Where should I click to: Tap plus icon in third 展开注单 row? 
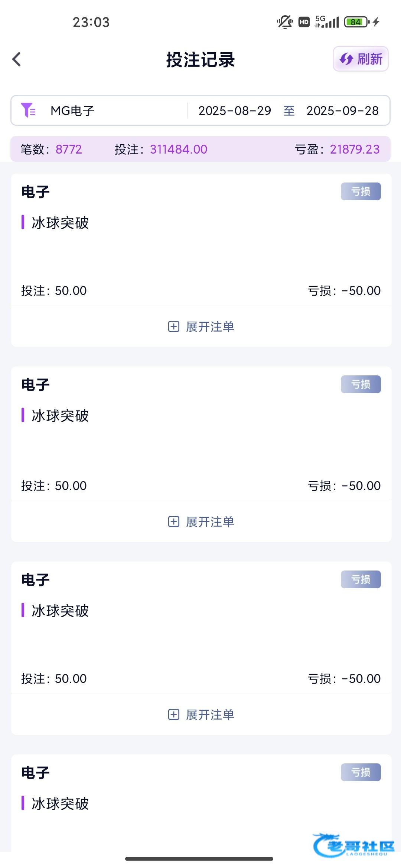(174, 714)
